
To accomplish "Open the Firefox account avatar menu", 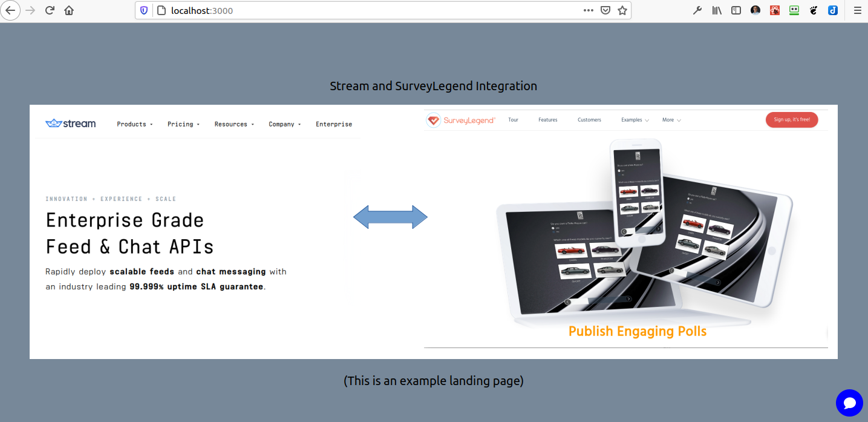I will pyautogui.click(x=755, y=10).
